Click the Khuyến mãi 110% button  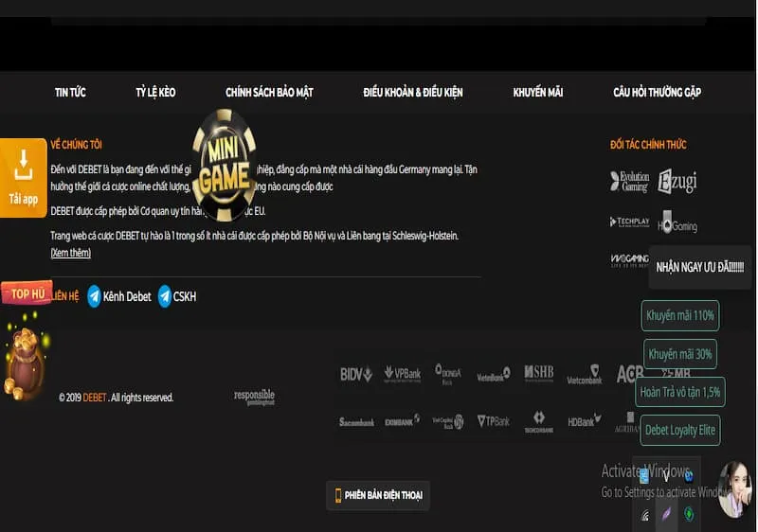[x=679, y=315]
